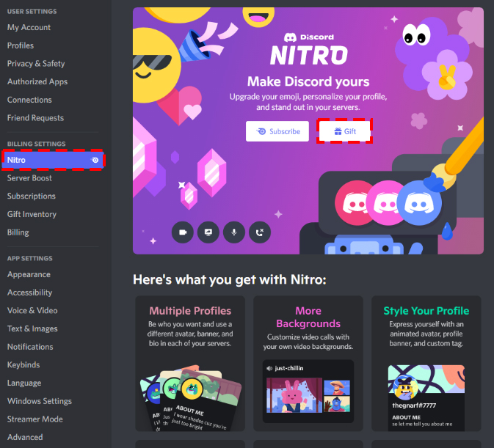Click the microphone icon in the banner
This screenshot has height=448, width=494.
234,232
